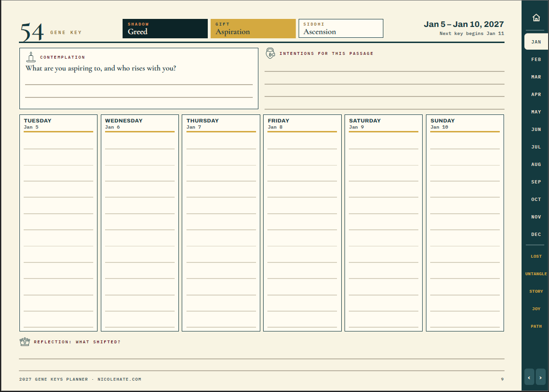Click the Shadow Greed box

tap(165, 28)
